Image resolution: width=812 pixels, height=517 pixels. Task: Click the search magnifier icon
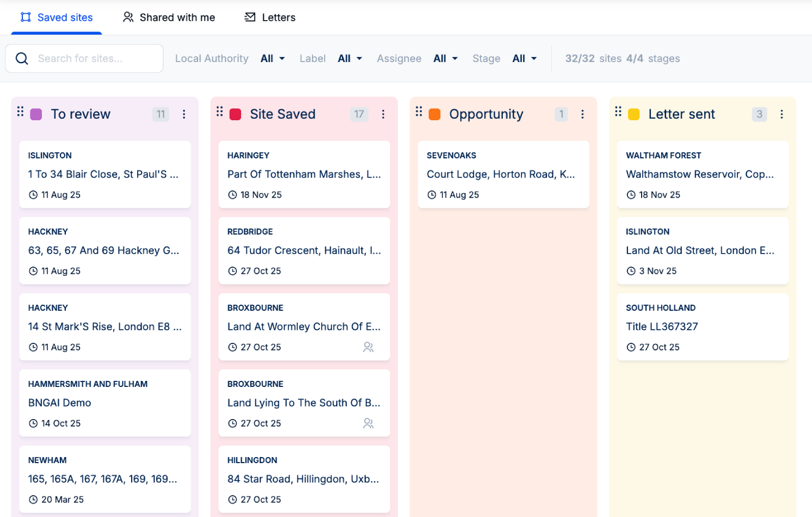point(22,58)
